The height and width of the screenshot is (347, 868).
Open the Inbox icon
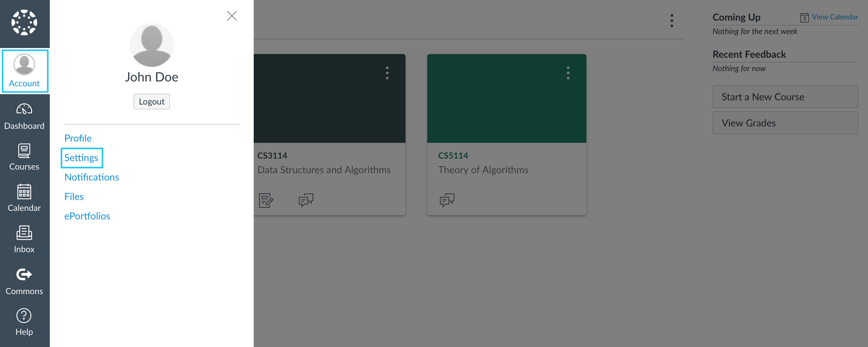tap(24, 233)
